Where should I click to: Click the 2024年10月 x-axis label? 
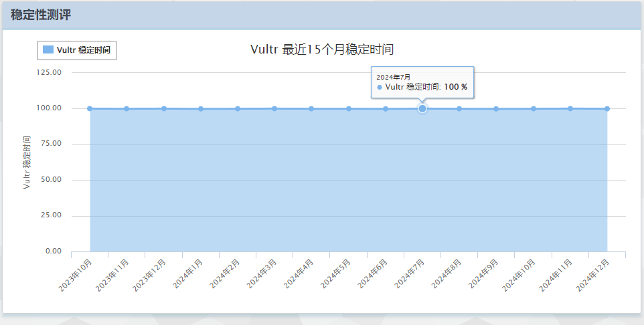[x=519, y=276]
